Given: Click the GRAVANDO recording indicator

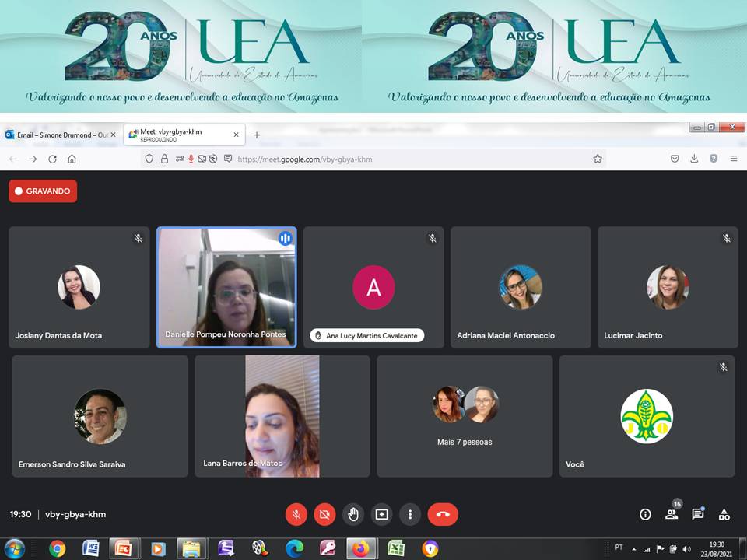Looking at the screenshot, I should pyautogui.click(x=43, y=191).
